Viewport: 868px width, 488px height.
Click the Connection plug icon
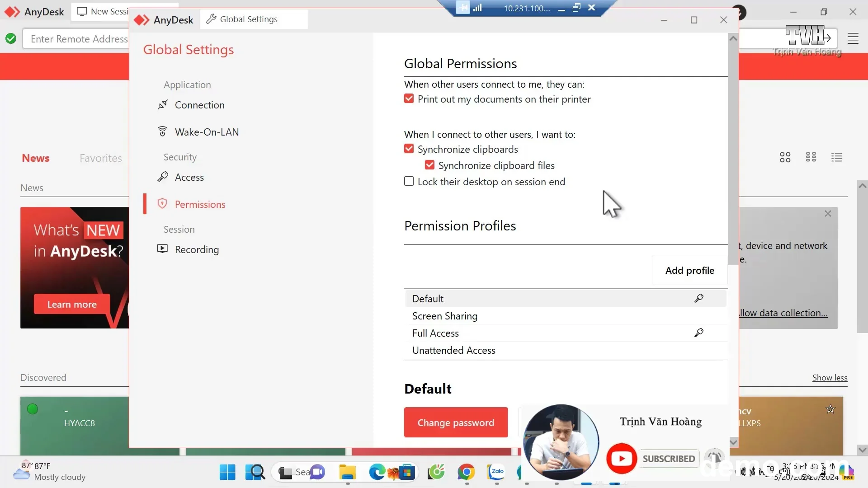click(163, 105)
